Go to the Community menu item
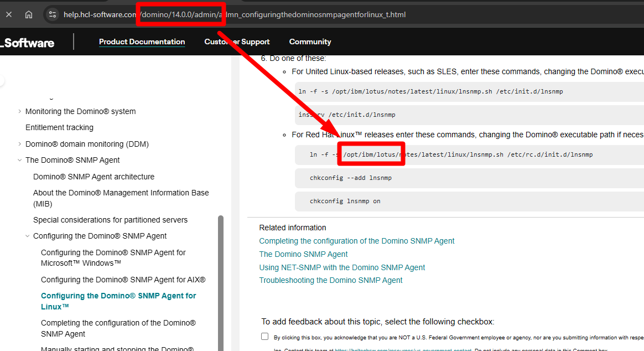This screenshot has width=644, height=351. pos(310,42)
